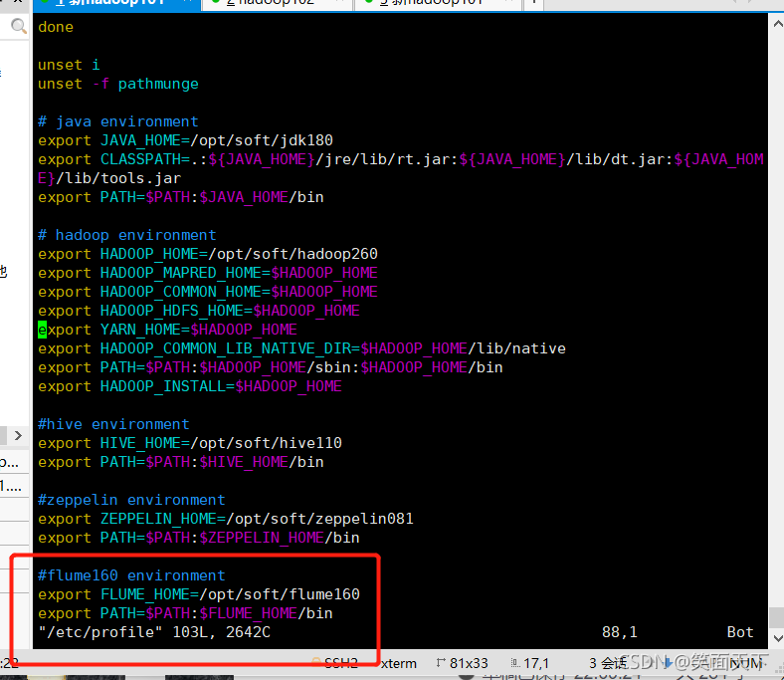Click the 'done' line in the terminal
Screen dimensions: 784x680
56,27
